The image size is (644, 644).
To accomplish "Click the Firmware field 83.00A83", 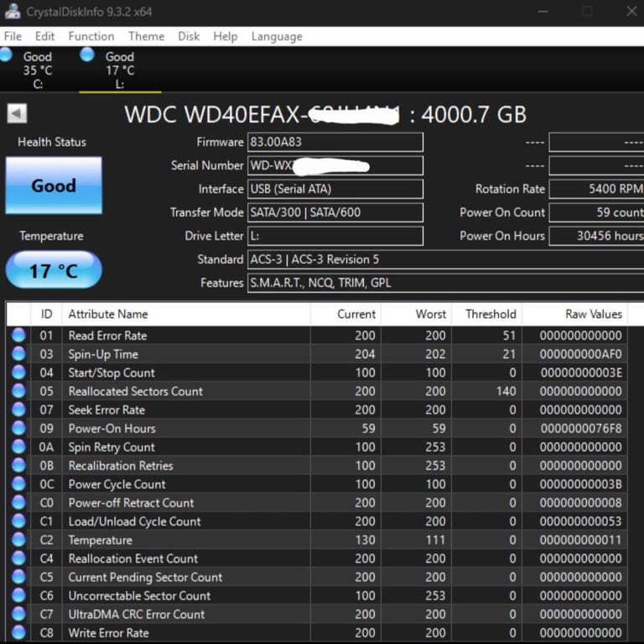I will point(335,142).
